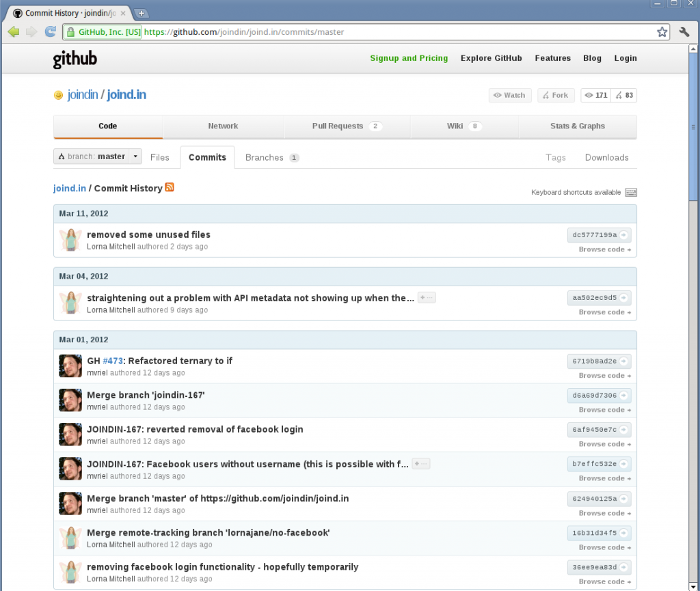Switch to the Network tab
Screen dimensions: 700x591
coord(223,126)
